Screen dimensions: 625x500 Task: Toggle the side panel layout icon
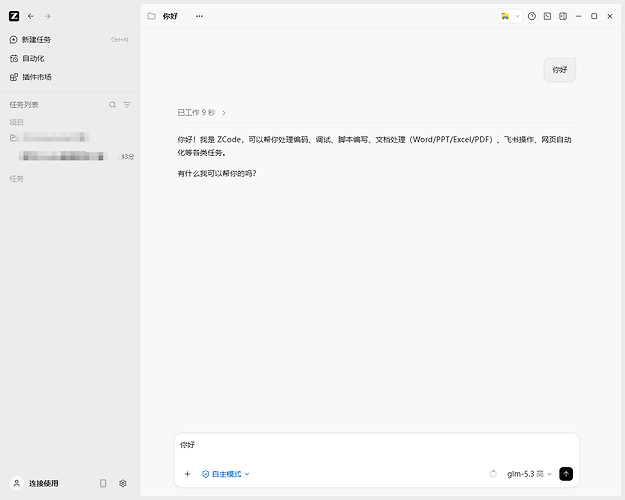[563, 16]
